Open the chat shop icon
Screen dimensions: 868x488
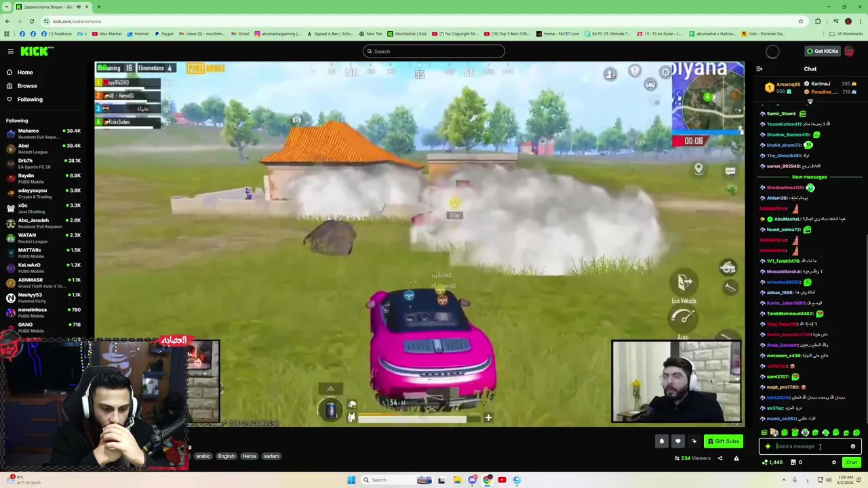coord(793,462)
